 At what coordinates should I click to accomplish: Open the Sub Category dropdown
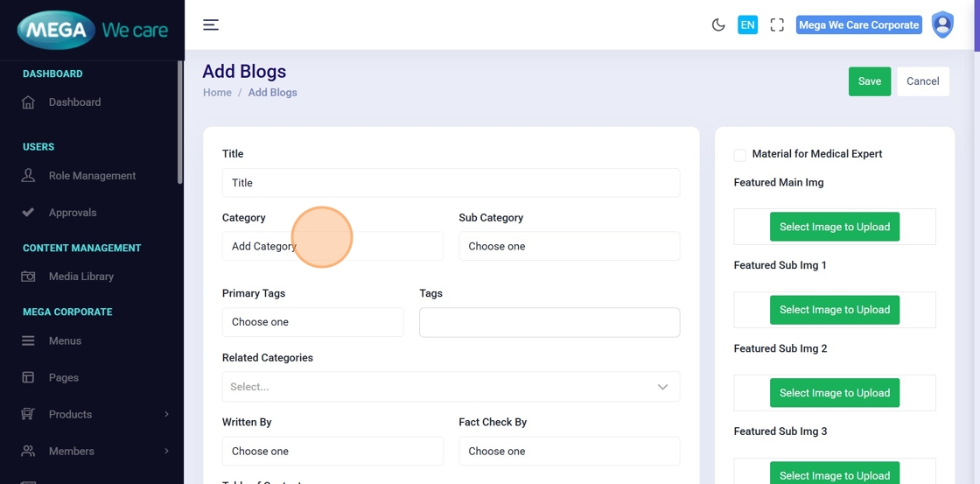point(569,247)
